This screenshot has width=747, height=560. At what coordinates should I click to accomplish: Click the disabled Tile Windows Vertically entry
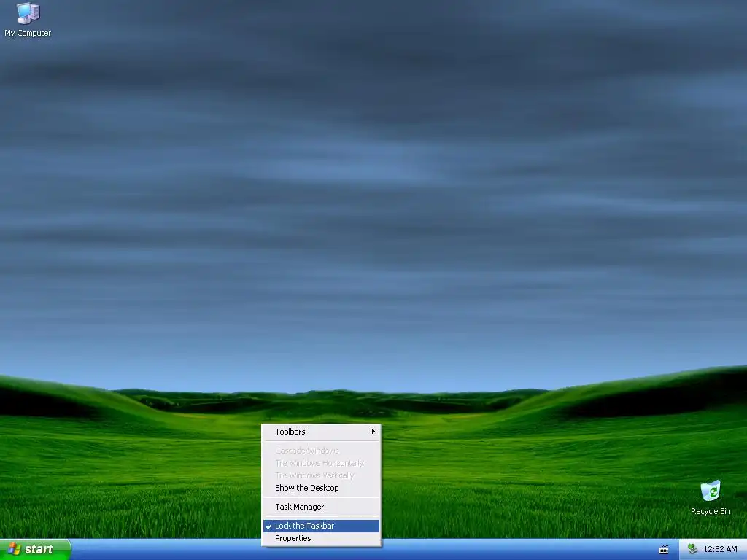click(x=321, y=475)
